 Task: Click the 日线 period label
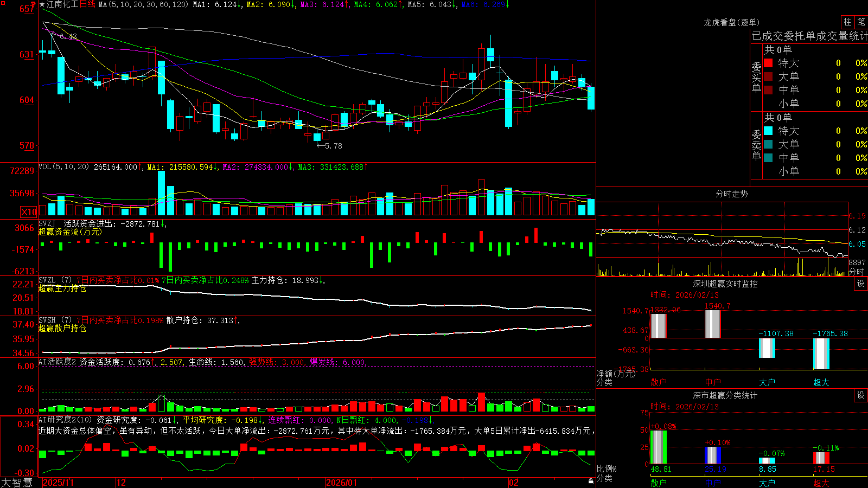click(87, 4)
